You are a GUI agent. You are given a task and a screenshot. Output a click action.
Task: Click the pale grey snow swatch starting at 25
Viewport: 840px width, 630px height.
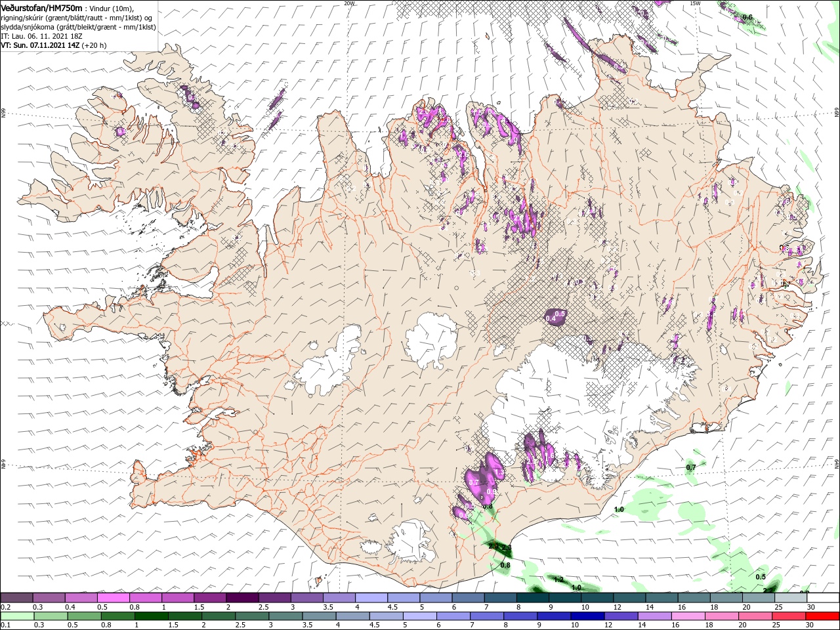coord(791,598)
